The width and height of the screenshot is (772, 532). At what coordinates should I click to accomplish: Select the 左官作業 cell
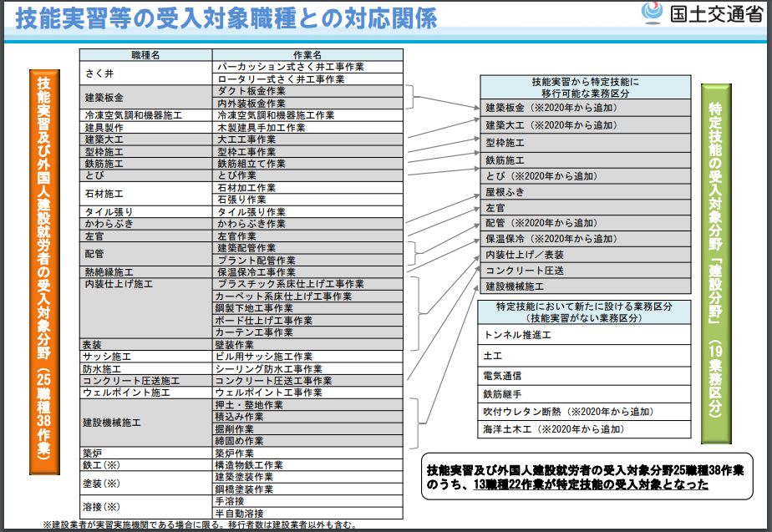coord(307,236)
